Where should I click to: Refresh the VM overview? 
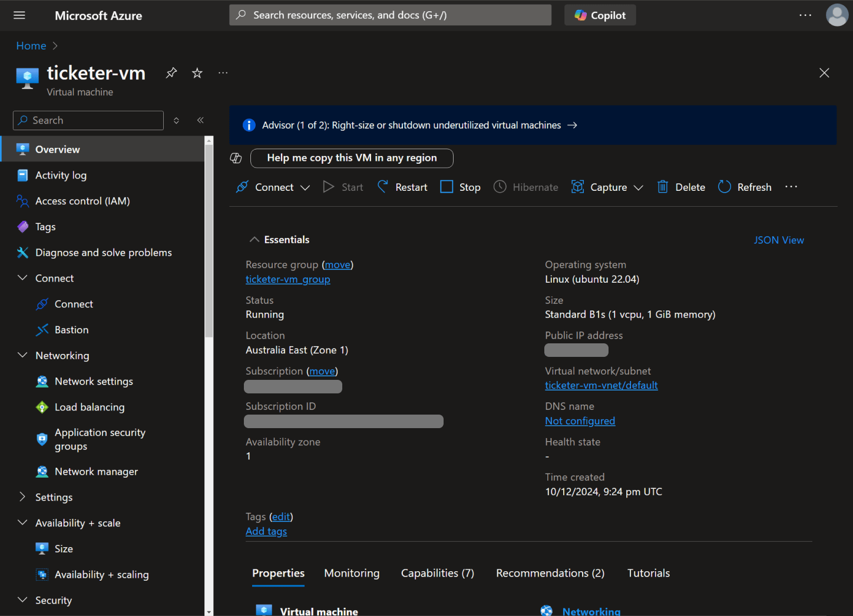point(745,187)
